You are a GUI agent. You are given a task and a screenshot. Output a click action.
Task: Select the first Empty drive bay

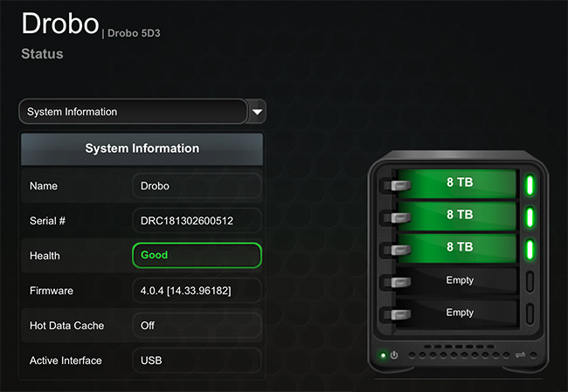click(456, 279)
